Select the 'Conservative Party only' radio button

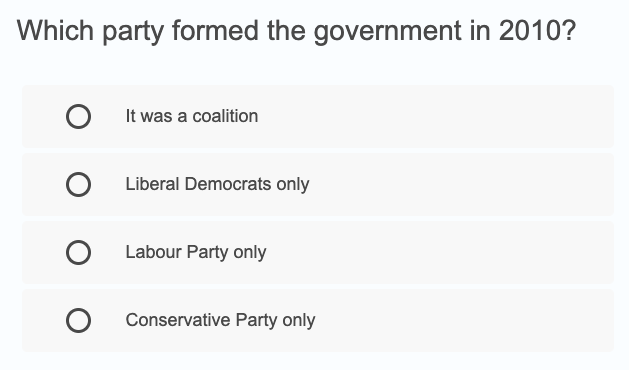pyautogui.click(x=78, y=321)
